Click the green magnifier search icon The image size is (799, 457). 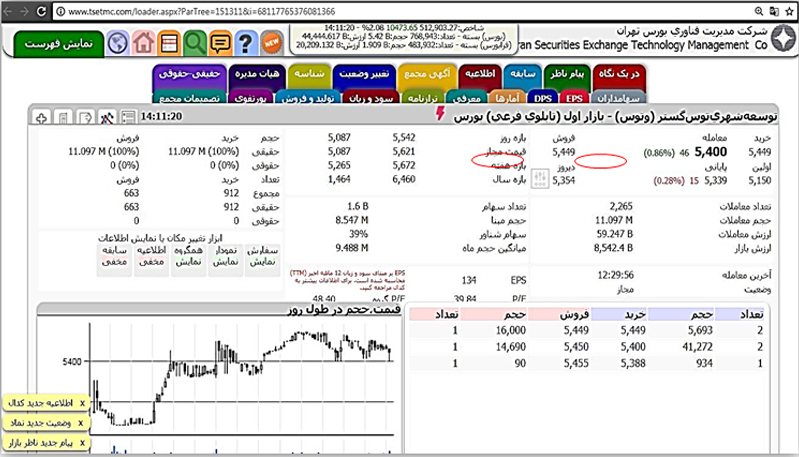194,44
